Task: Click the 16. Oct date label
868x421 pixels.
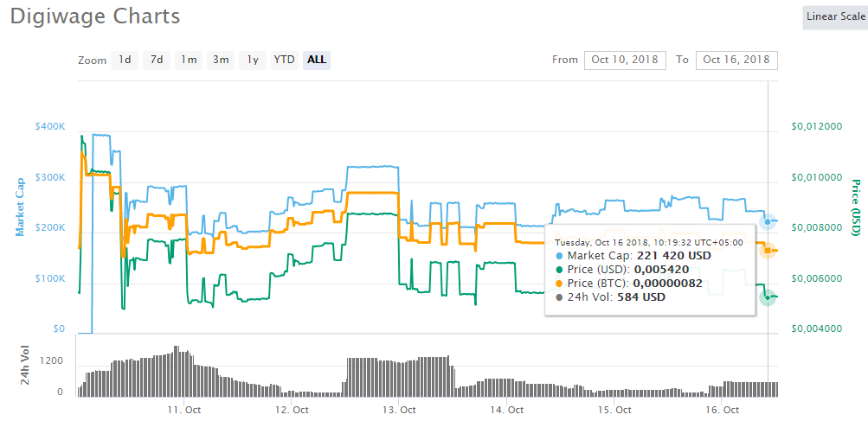Action: pyautogui.click(x=721, y=411)
